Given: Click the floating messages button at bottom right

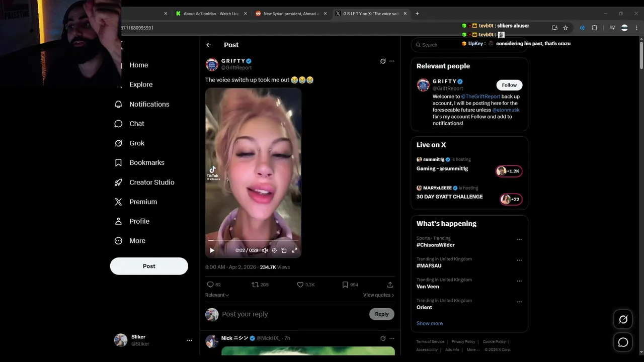Looking at the screenshot, I should pyautogui.click(x=623, y=342).
